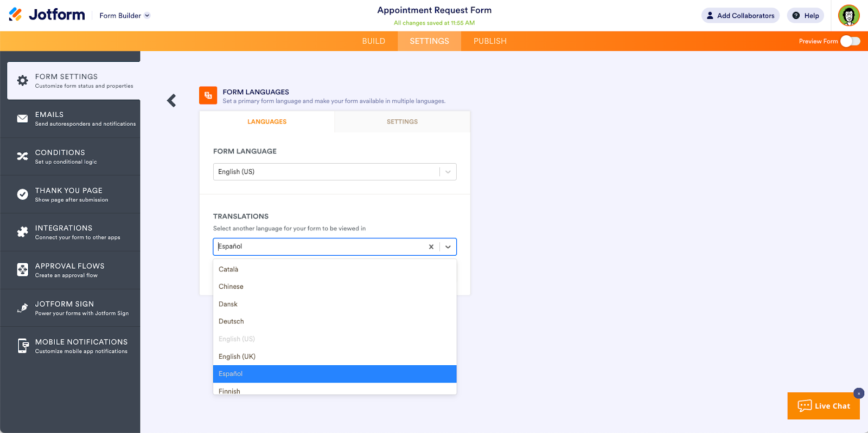Image resolution: width=868 pixels, height=433 pixels.
Task: Dismiss the Live Chat widget
Action: tap(859, 393)
